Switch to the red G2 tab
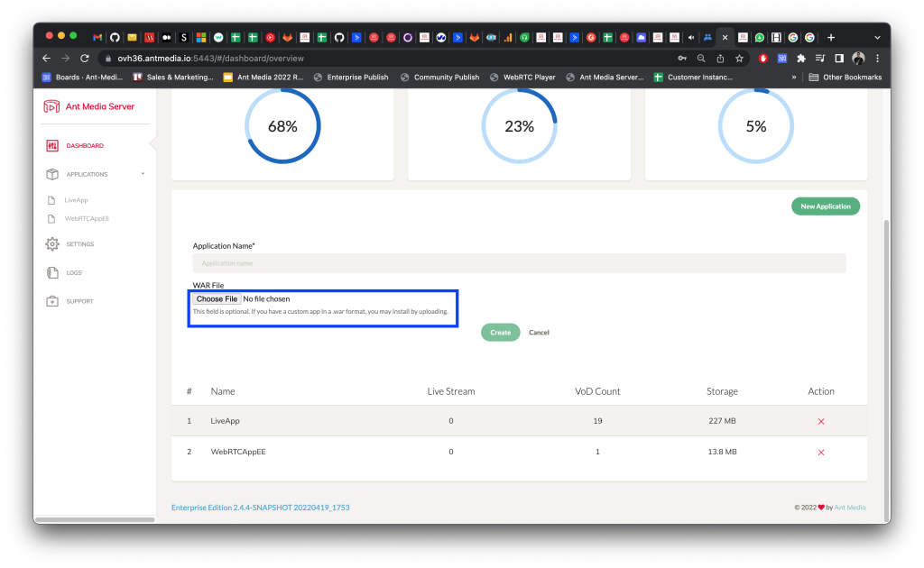Viewport: 924px width, 568px height. coord(591,37)
